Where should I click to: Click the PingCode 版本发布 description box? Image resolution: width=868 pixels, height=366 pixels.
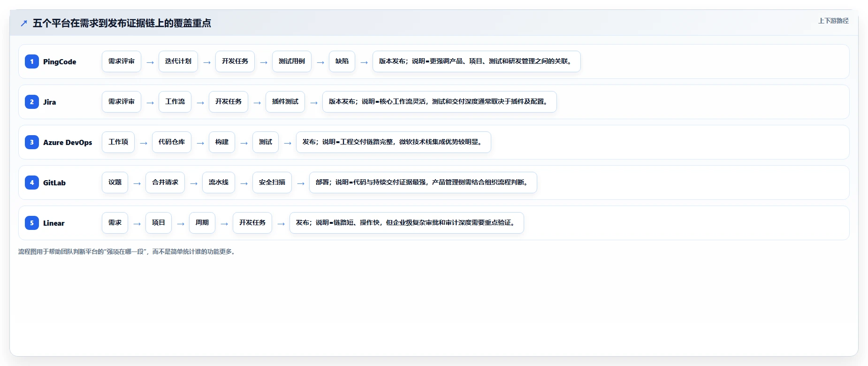(x=477, y=61)
